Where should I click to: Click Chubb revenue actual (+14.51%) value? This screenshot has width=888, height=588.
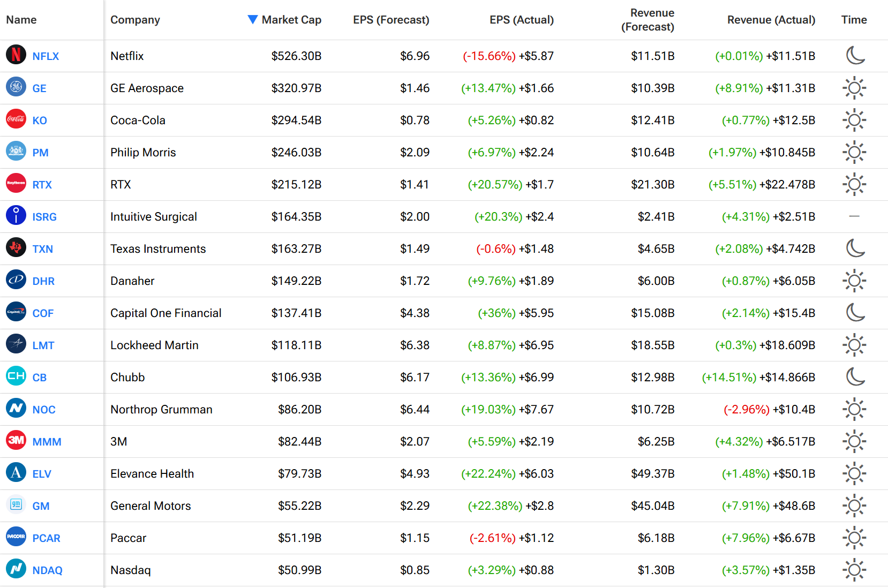[729, 378]
